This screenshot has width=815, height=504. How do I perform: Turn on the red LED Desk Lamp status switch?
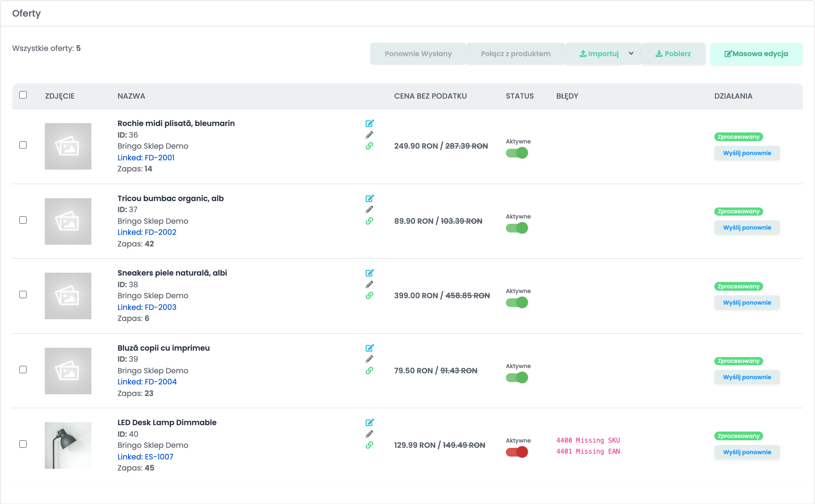517,452
